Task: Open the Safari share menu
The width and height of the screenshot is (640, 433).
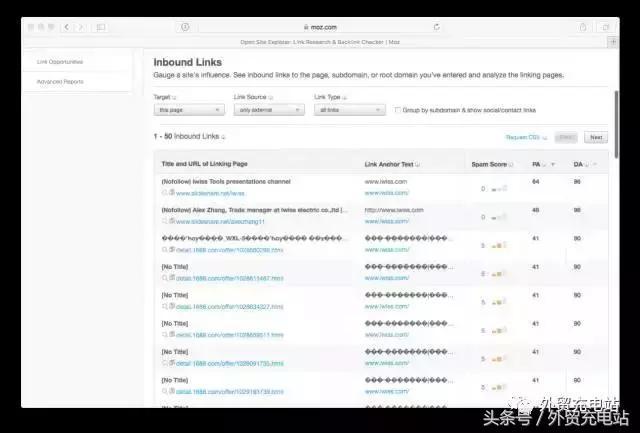Action: point(583,27)
